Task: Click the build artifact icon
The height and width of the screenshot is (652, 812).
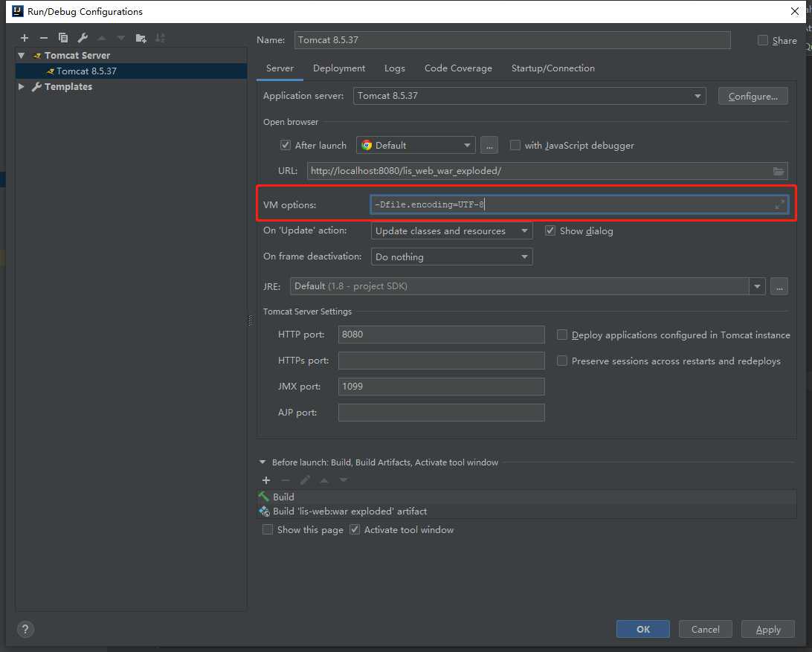Action: click(264, 511)
